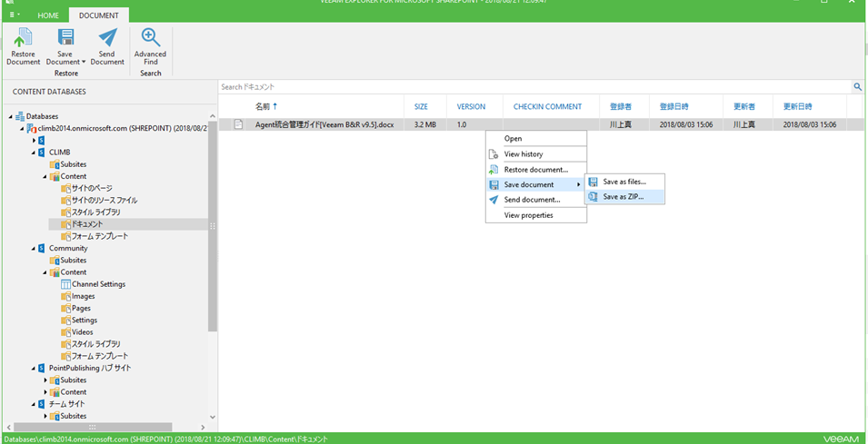Image resolution: width=868 pixels, height=444 pixels.
Task: Sort by the 更新日時 column header
Action: tap(798, 107)
